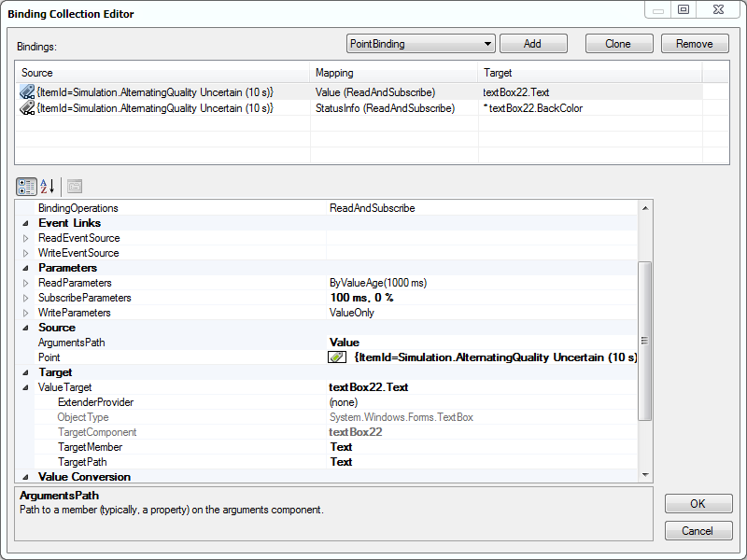Expand the ReadEventSource property
Viewport: 747px width, 560px height.
[x=25, y=238]
